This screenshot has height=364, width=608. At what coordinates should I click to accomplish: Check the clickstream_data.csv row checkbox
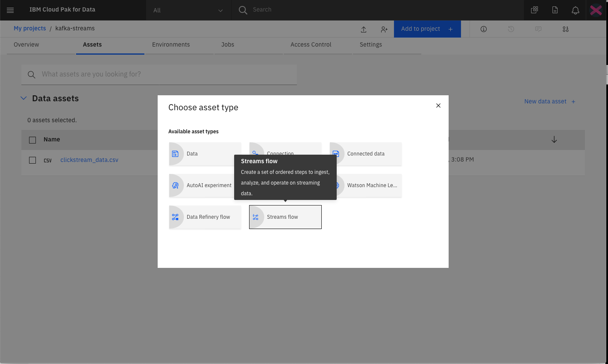32,160
